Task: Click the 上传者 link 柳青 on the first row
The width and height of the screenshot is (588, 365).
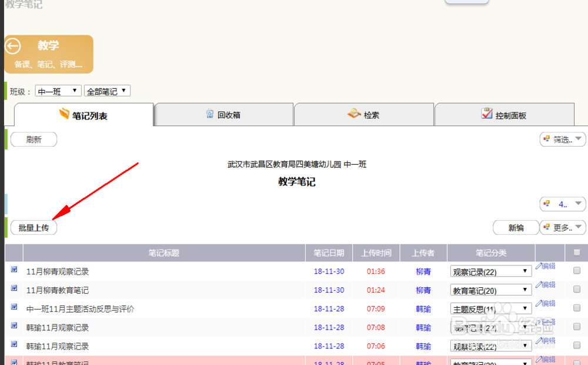Action: (x=423, y=271)
